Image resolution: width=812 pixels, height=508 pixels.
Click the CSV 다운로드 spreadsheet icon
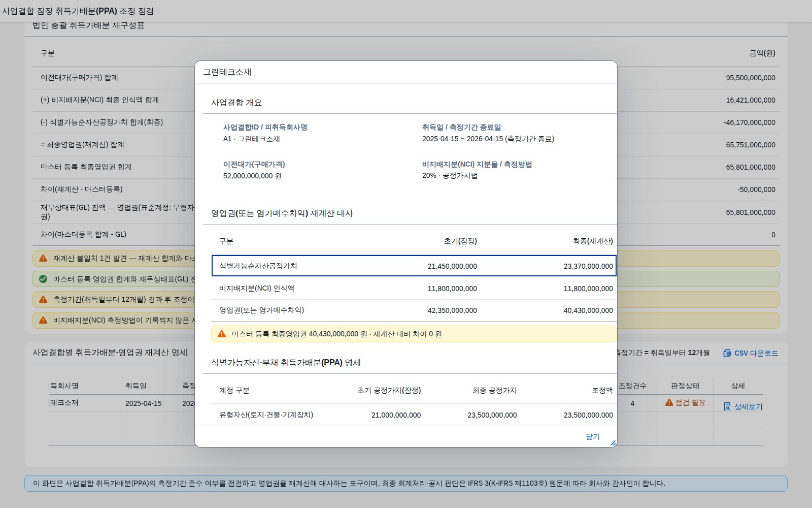727,353
